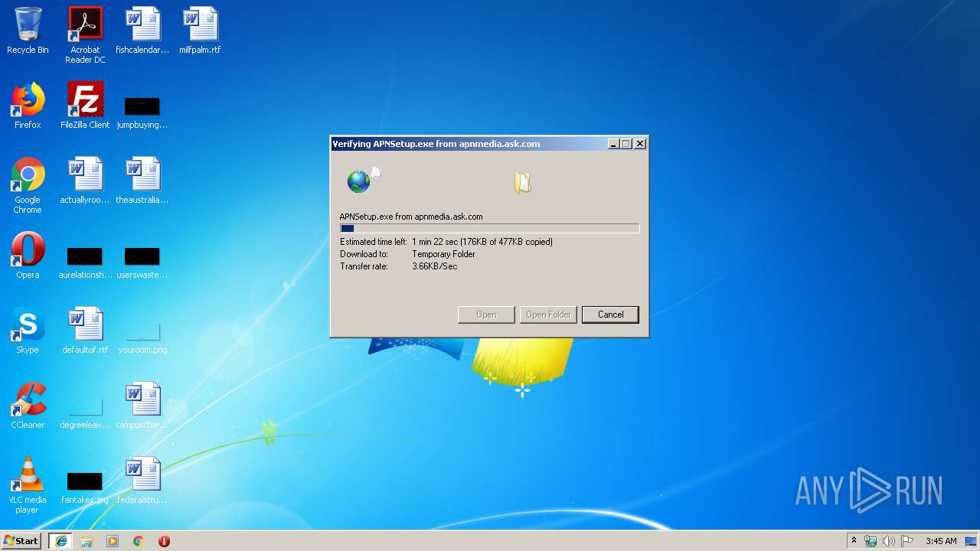Screen dimensions: 980x551
Task: Close the Verifying APNSetup.exe dialog
Action: (640, 144)
